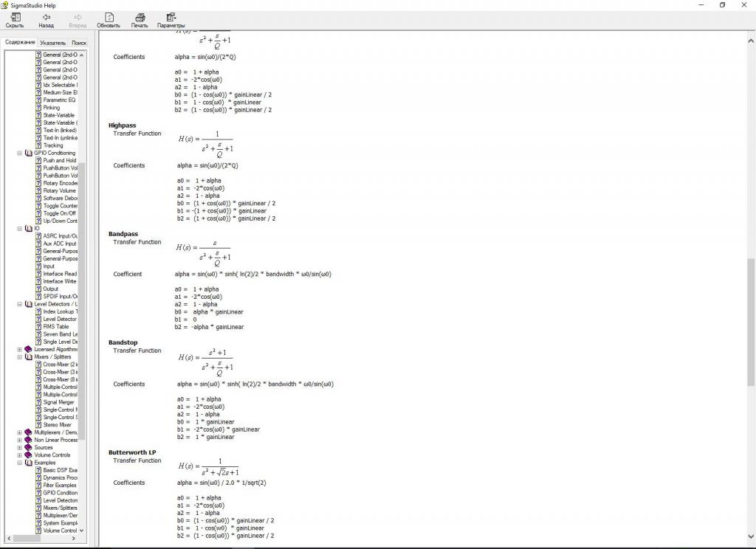Click the main content vertical scrollbar thumb
This screenshot has width=756, height=549.
click(x=751, y=321)
